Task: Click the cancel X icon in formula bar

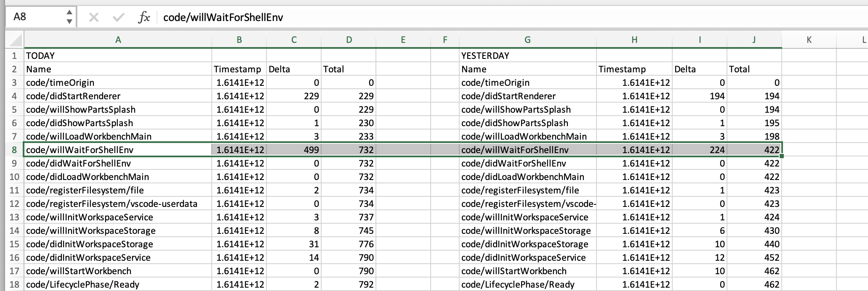Action: (x=93, y=17)
